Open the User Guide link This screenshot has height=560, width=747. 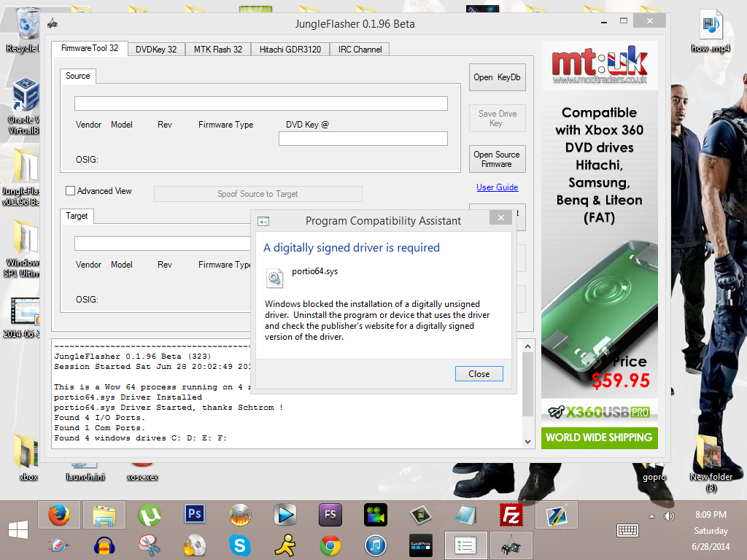click(x=497, y=187)
